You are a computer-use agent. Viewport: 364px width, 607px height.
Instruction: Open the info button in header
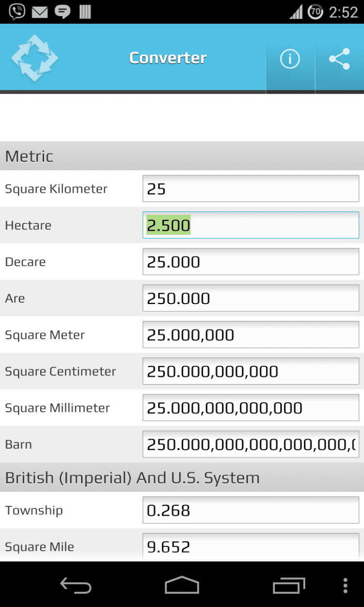(x=290, y=59)
